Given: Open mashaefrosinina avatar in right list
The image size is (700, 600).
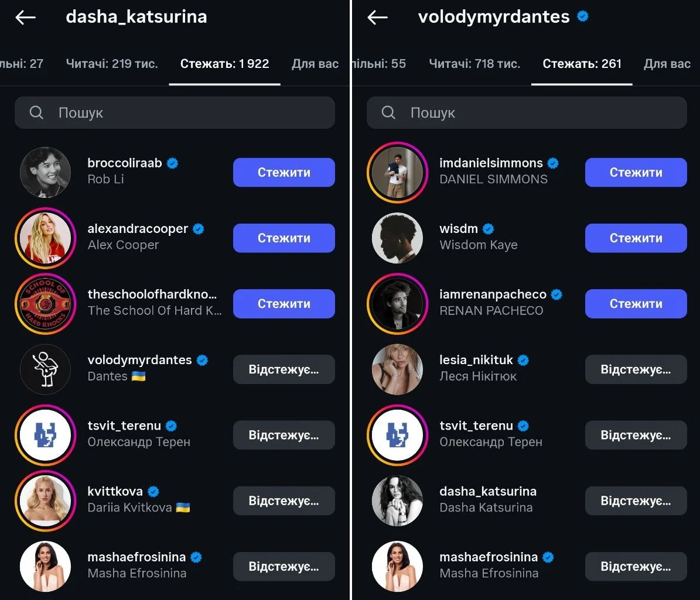Looking at the screenshot, I should [397, 566].
